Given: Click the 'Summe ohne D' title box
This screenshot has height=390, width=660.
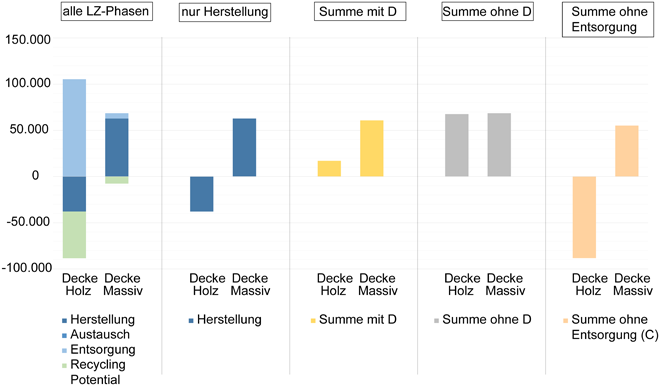Looking at the screenshot, I should pos(487,11).
